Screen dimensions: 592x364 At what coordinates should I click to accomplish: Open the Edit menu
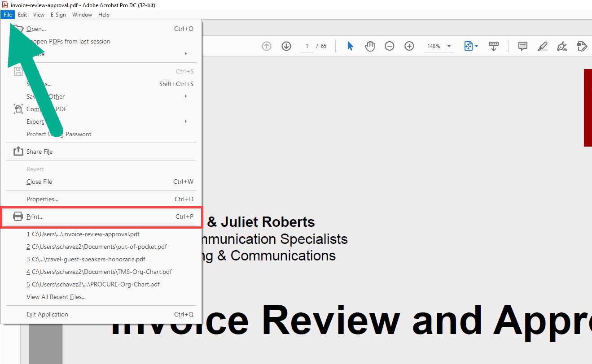coord(22,15)
